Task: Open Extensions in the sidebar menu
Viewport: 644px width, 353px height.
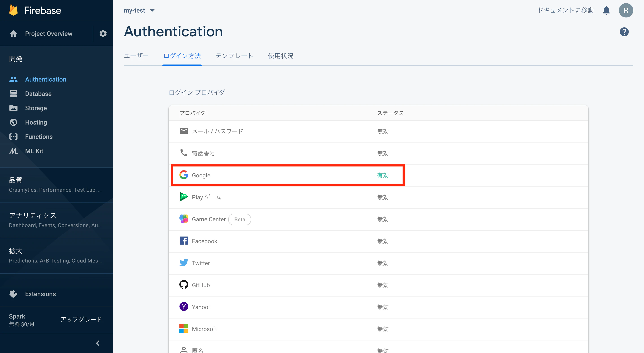Action: click(x=40, y=294)
